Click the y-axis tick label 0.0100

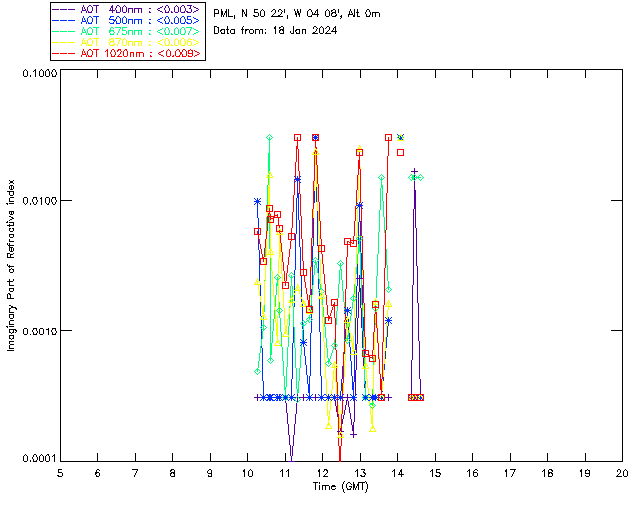(x=40, y=201)
